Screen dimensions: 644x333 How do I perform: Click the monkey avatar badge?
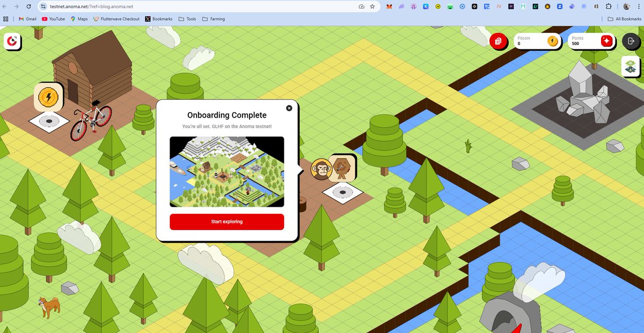point(321,170)
